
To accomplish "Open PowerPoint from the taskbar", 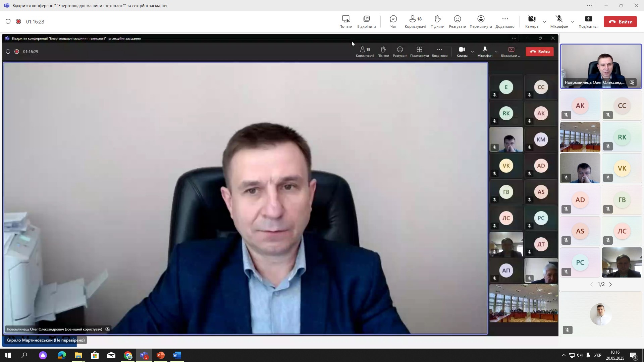I will coord(161,355).
